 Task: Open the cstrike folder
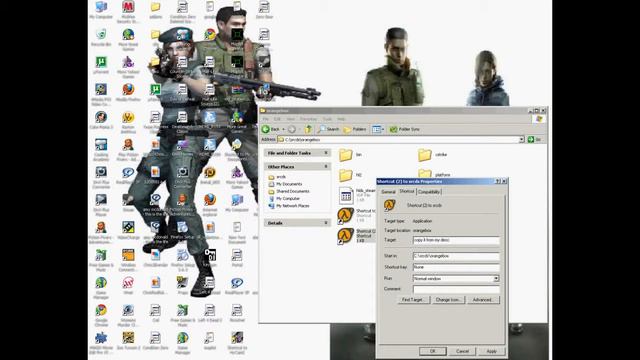pyautogui.click(x=425, y=154)
